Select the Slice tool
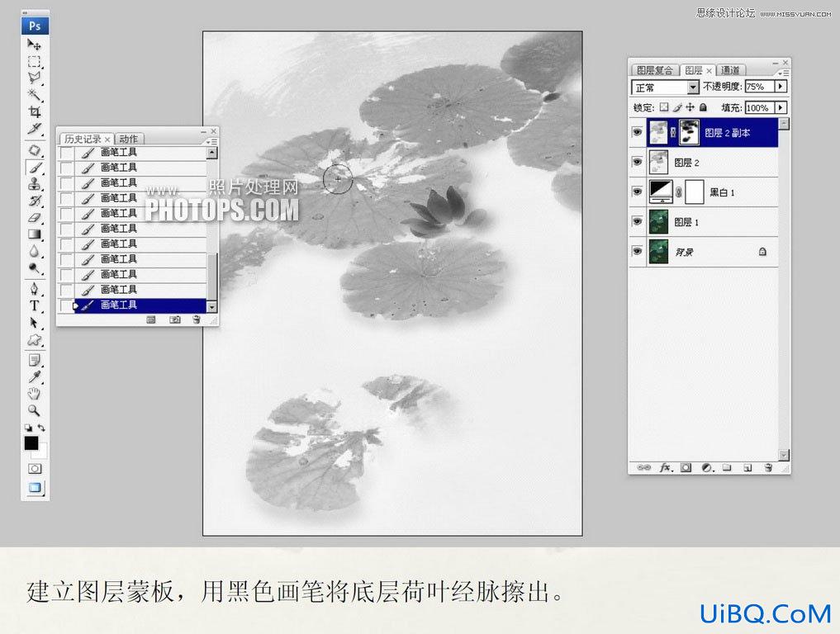Viewport: 840px width, 634px height. point(35,129)
